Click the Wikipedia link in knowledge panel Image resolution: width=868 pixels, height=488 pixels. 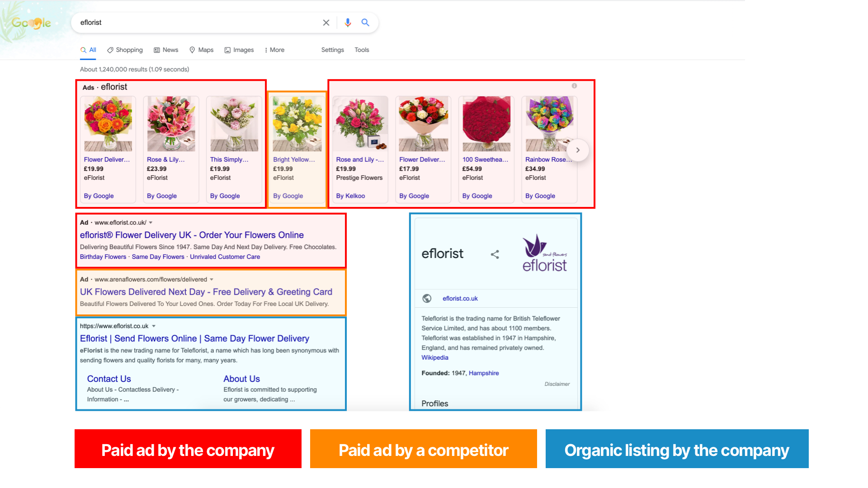click(x=435, y=358)
